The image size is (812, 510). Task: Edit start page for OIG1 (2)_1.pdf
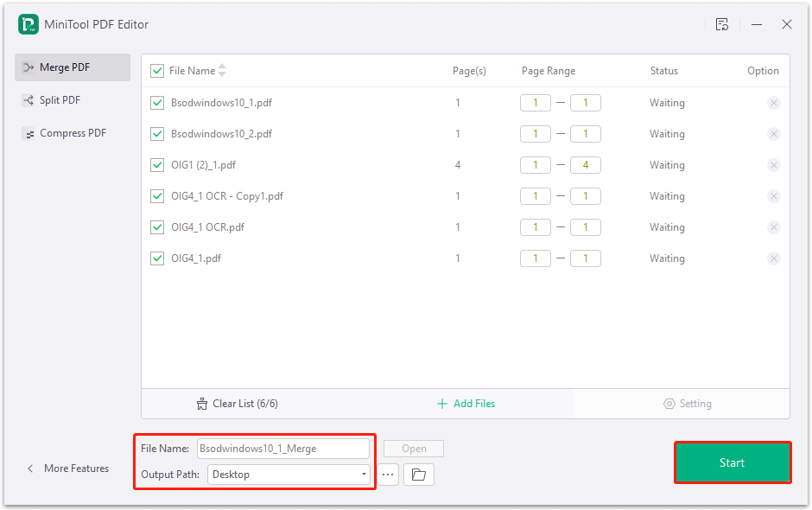536,165
